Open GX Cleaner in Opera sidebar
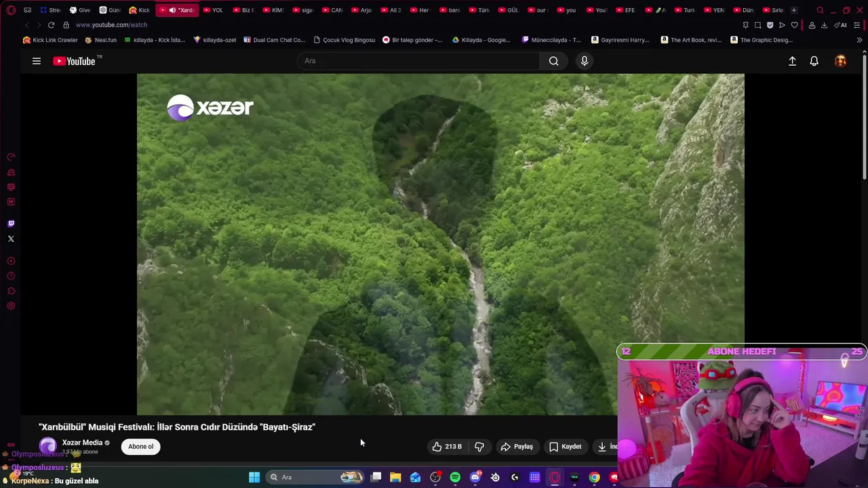Image resolution: width=868 pixels, height=488 pixels. (11, 172)
